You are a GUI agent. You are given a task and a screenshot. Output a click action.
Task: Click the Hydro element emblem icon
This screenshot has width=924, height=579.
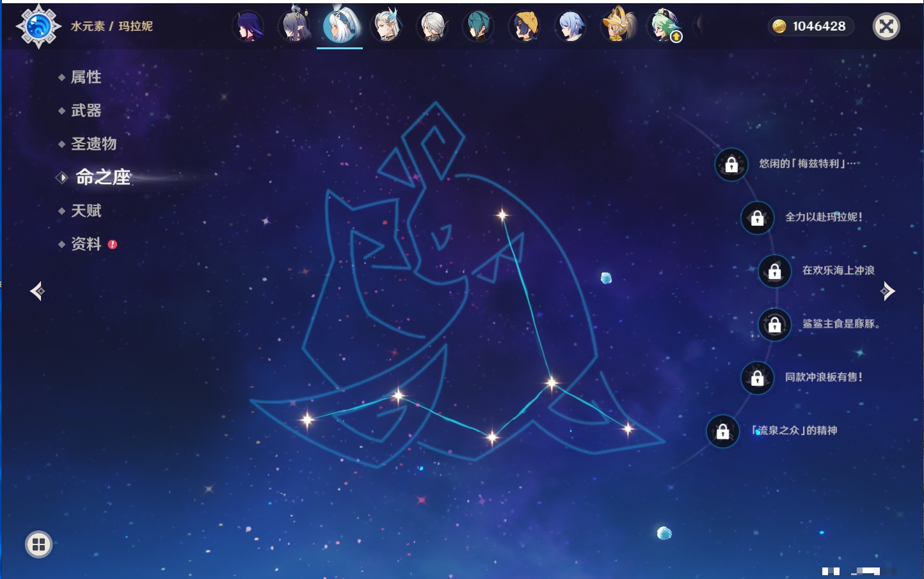(x=38, y=26)
